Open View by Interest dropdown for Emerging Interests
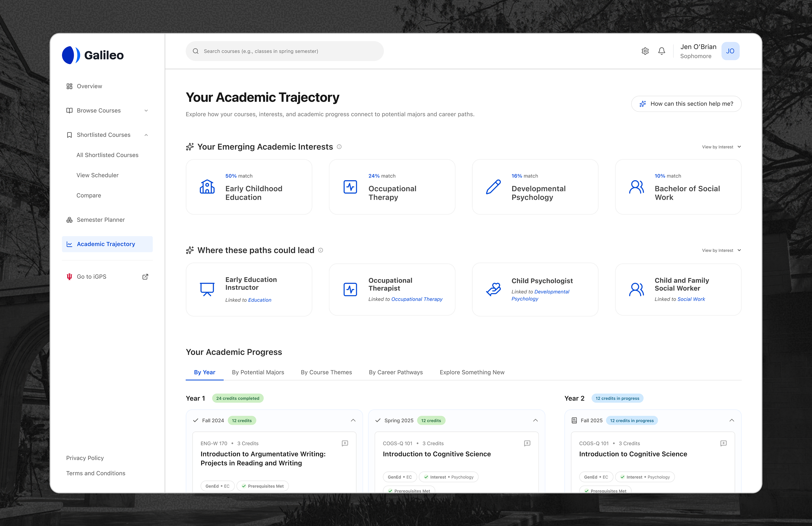 click(x=721, y=147)
